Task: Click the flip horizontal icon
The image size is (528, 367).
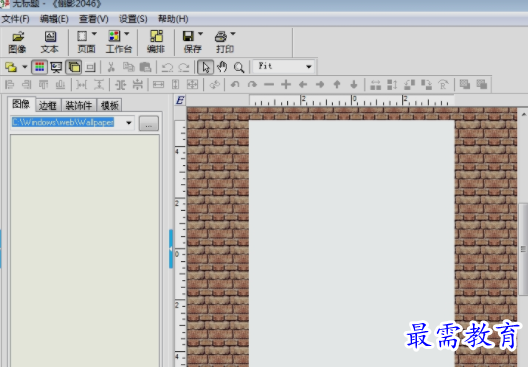Action: tap(375, 85)
